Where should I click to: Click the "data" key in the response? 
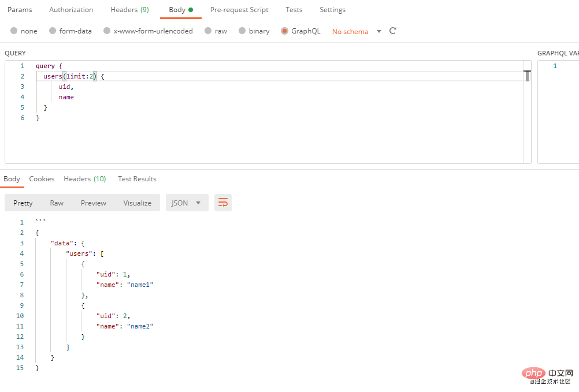click(62, 243)
